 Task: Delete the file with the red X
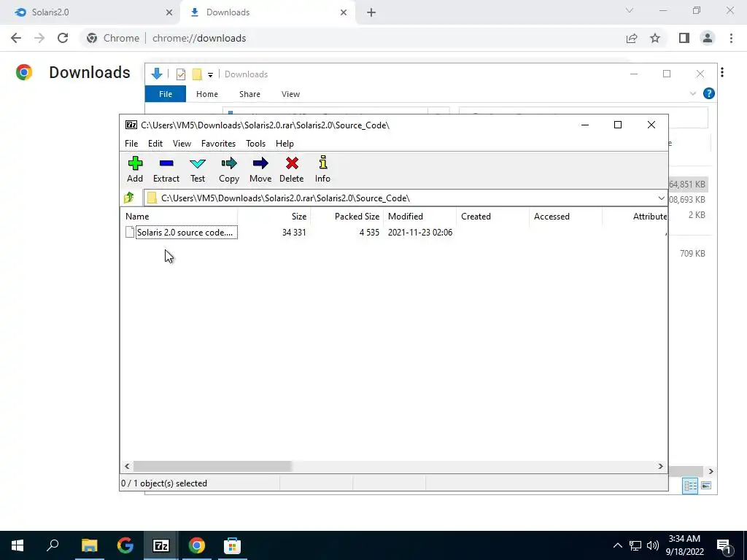point(292,169)
